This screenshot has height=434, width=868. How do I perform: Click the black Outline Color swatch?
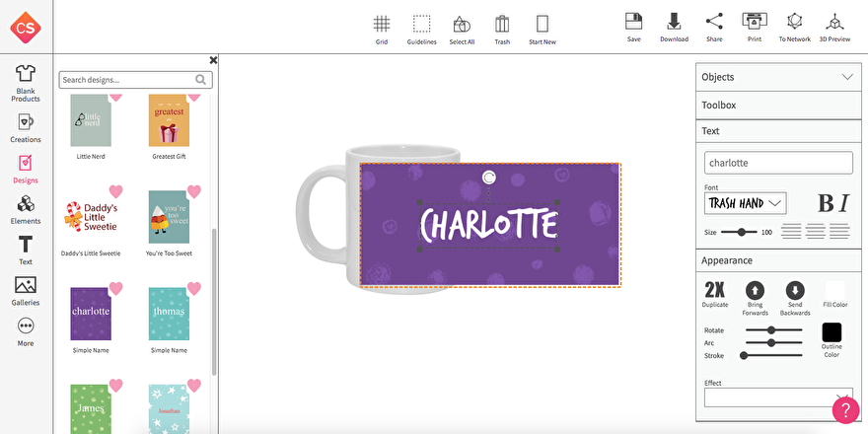coord(832,332)
